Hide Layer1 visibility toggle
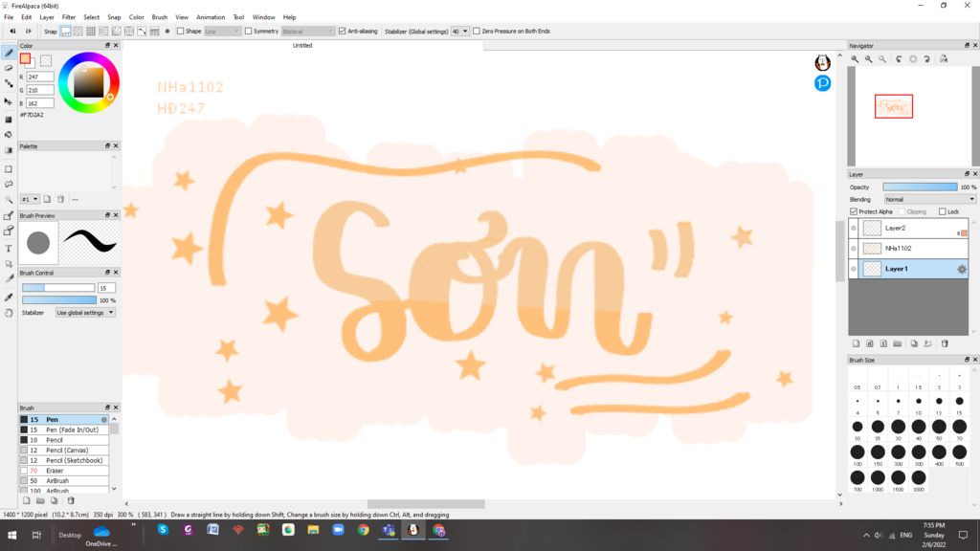Screen dimensions: 980x551 (x=853, y=269)
